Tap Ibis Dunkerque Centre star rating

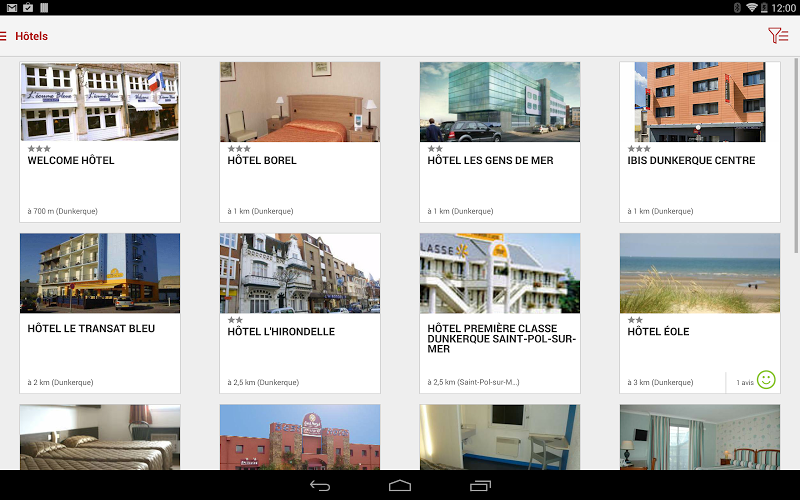(x=639, y=149)
